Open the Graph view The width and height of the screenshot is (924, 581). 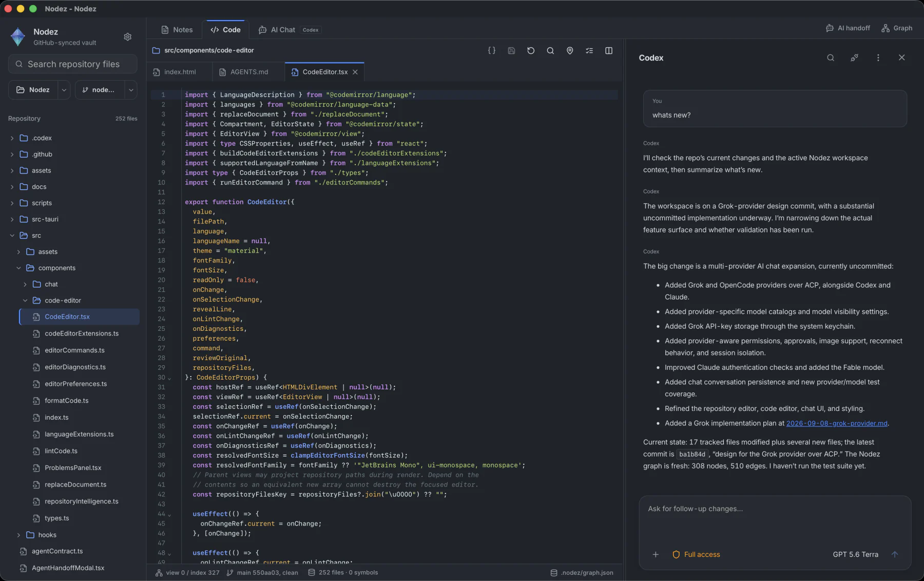[x=897, y=28]
